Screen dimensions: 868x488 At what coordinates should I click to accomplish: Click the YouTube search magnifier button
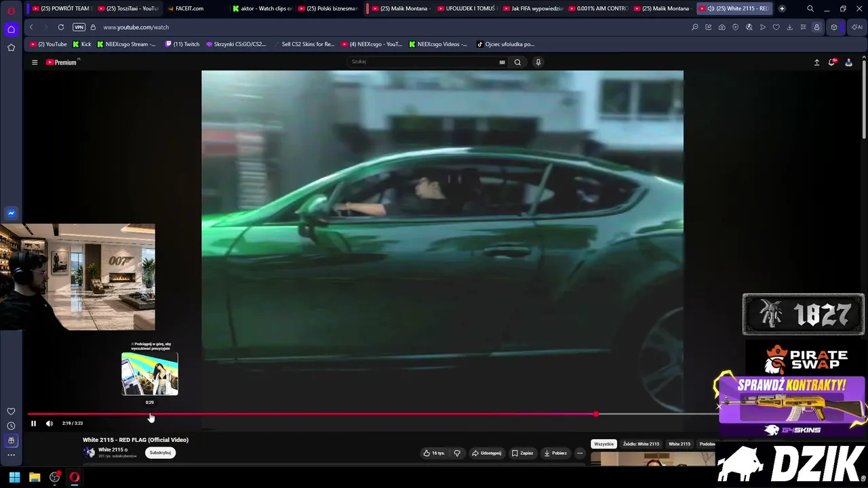tap(517, 62)
